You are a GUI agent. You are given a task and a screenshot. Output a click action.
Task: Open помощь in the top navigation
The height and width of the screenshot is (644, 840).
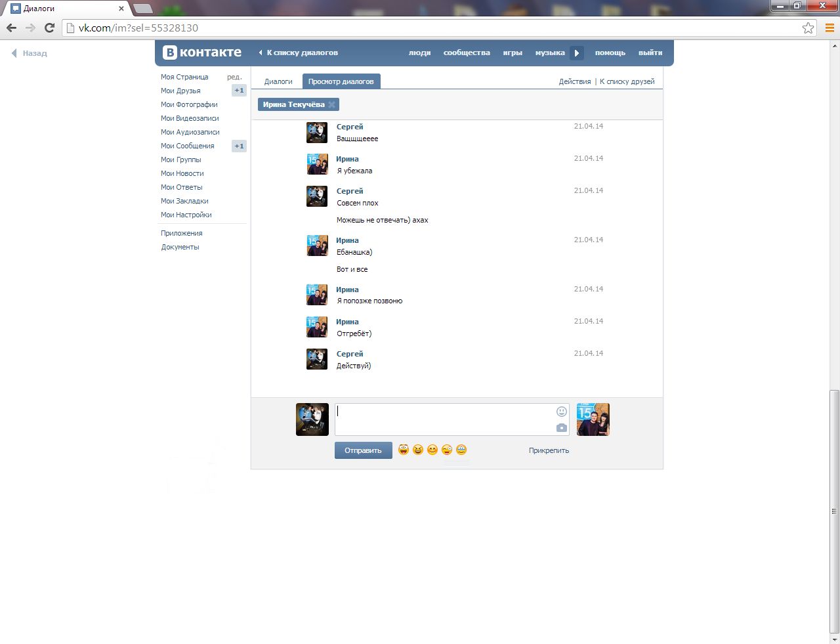pyautogui.click(x=610, y=53)
